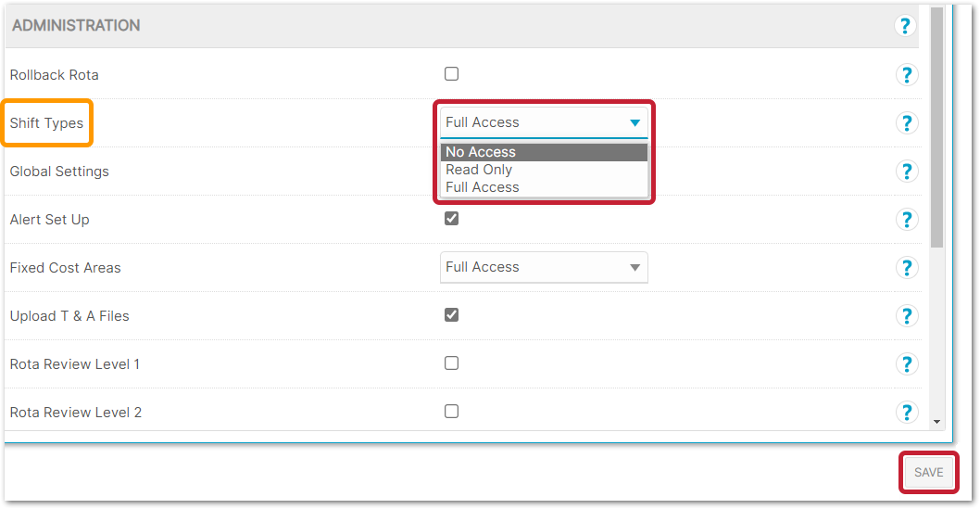Enable the Rollback Rota checkbox

(x=451, y=74)
